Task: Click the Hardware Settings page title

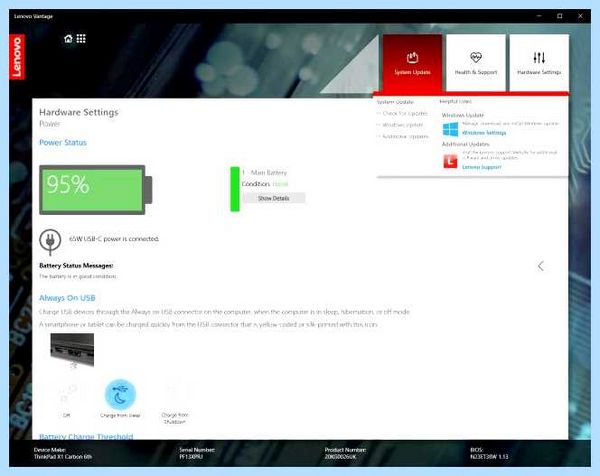Action: [79, 112]
